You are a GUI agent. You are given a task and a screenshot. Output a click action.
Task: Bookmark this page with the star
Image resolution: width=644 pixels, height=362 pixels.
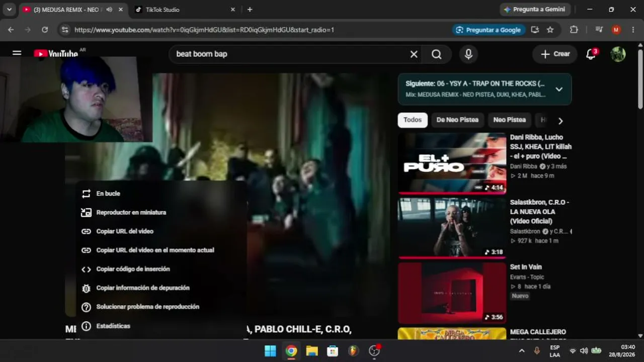point(550,30)
